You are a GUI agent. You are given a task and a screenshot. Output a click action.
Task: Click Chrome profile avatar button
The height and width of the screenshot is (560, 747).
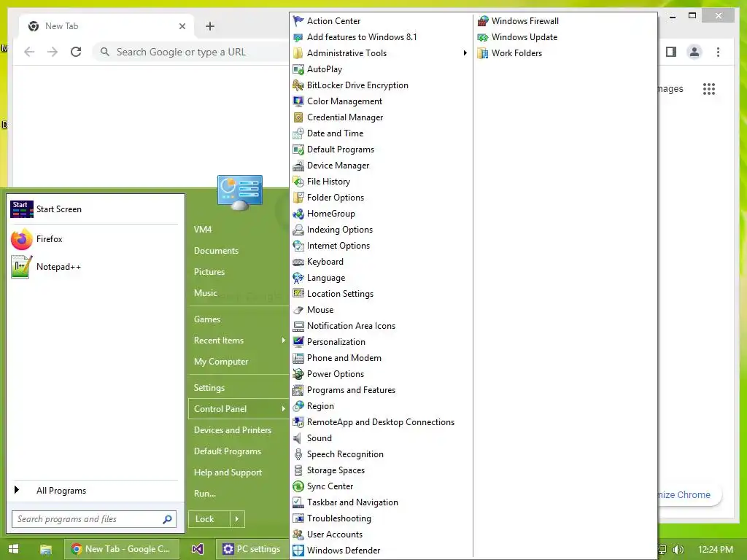click(x=694, y=52)
